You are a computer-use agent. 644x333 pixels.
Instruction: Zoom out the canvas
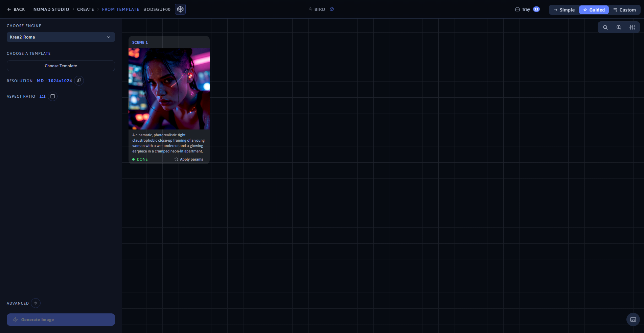(605, 27)
